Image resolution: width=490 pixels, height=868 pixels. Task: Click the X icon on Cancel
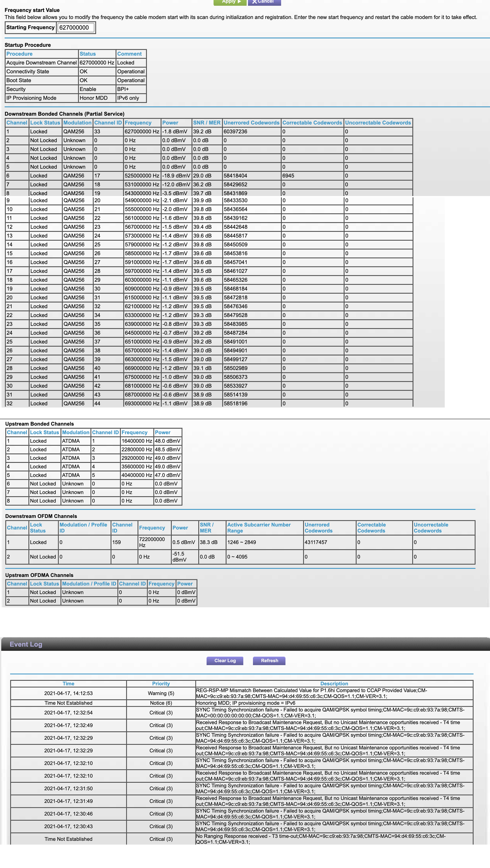coord(254,2)
